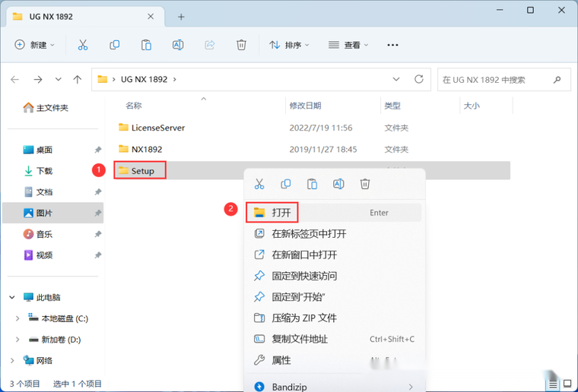Image resolution: width=578 pixels, height=392 pixels.
Task: Close the UG NX 1892 tab
Action: [x=151, y=17]
